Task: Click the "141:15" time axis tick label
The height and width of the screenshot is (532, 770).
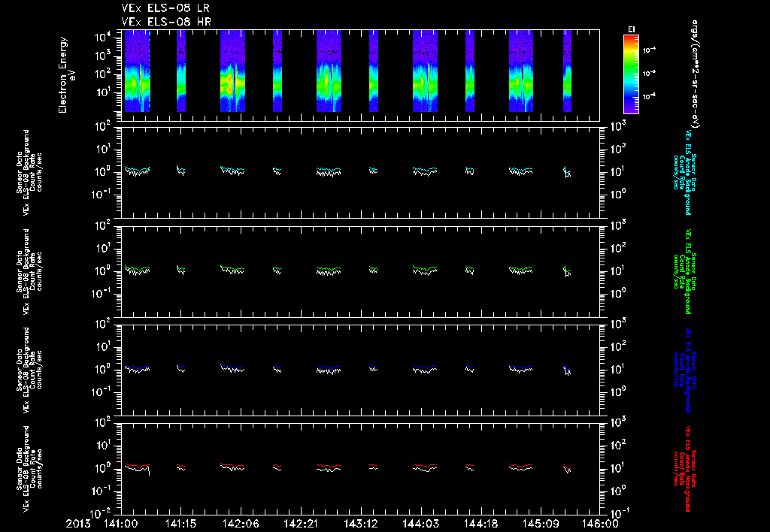Action: (180, 524)
